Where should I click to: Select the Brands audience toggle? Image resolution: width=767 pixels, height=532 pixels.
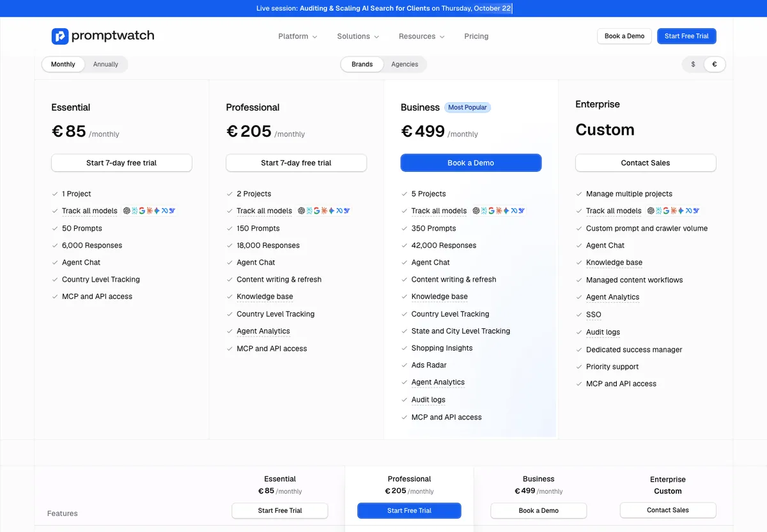tap(362, 65)
